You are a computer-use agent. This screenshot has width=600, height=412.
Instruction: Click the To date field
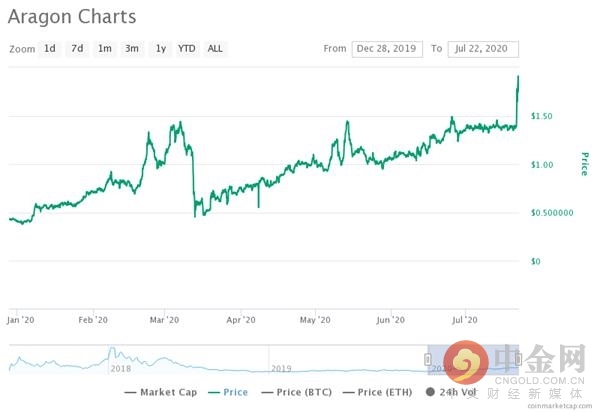tap(482, 48)
